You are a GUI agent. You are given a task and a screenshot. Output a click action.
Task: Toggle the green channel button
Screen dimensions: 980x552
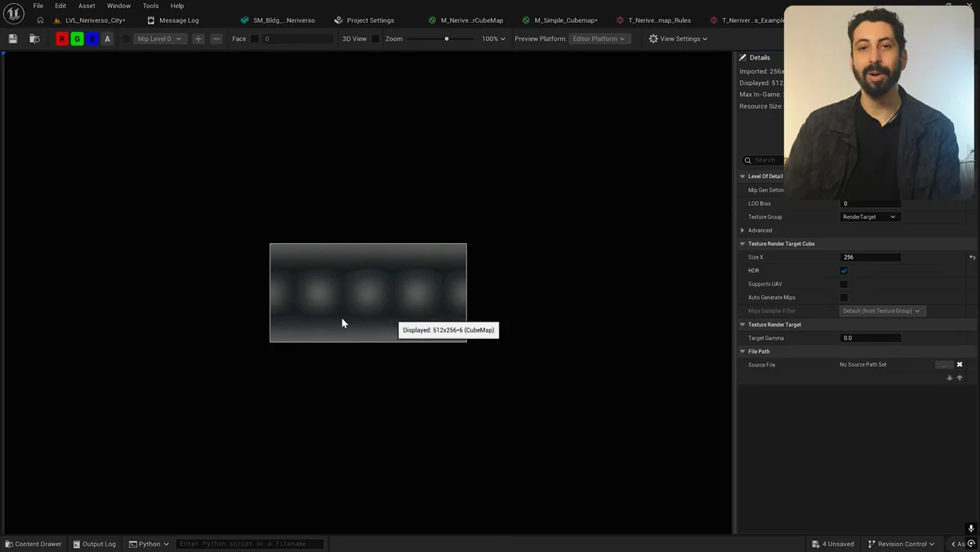pos(78,38)
